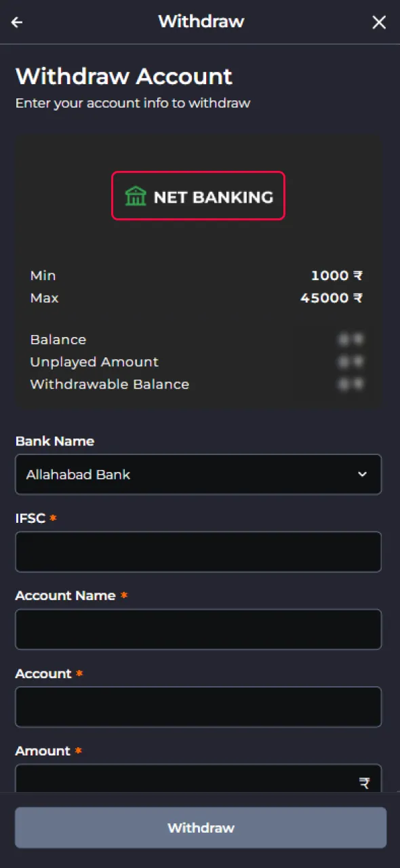Click inside the IFSC input field

click(198, 552)
